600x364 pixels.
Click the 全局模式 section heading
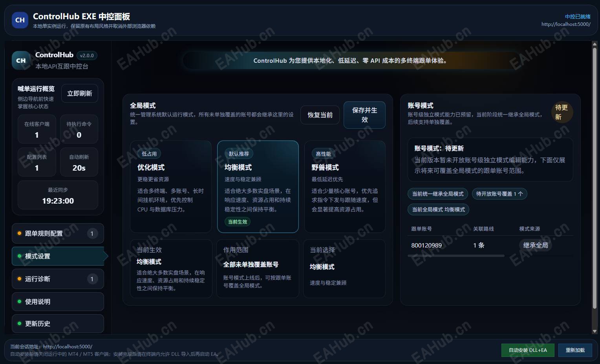(x=143, y=106)
